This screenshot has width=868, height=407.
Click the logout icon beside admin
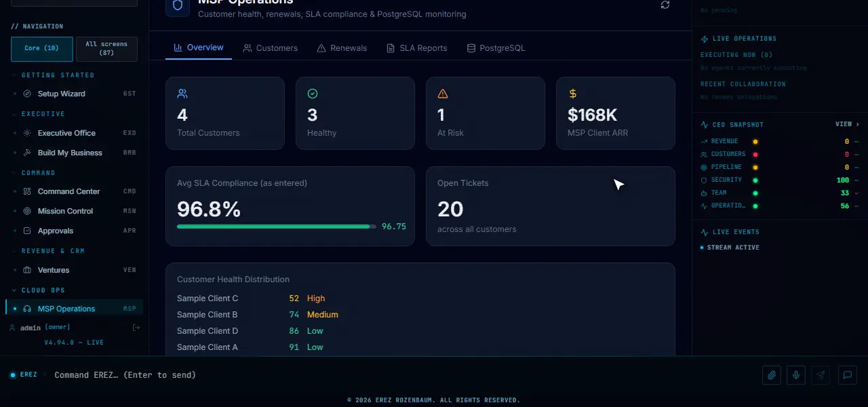136,328
